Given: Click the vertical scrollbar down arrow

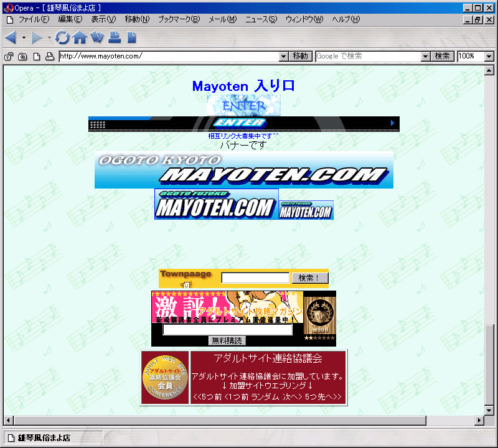Looking at the screenshot, I should click(489, 410).
